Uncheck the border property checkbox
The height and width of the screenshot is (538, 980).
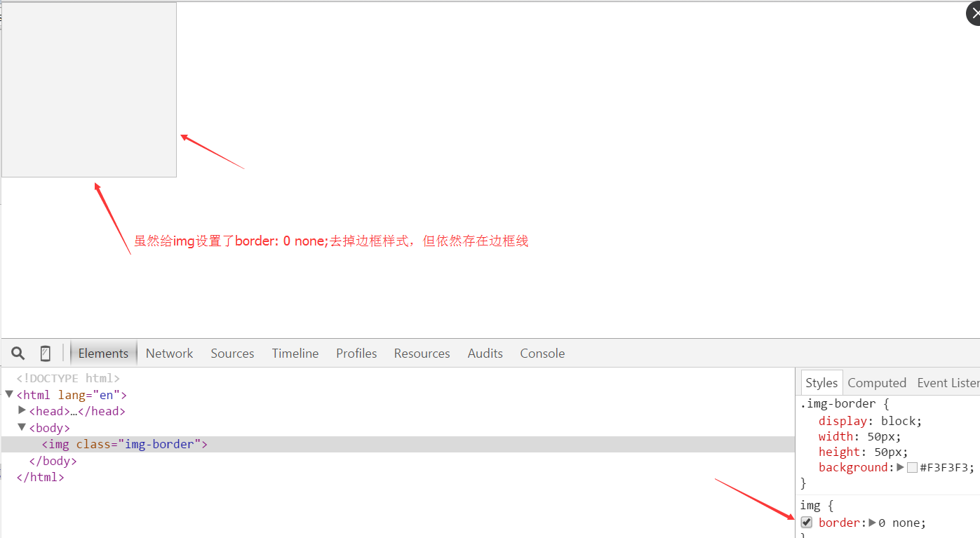(x=807, y=522)
